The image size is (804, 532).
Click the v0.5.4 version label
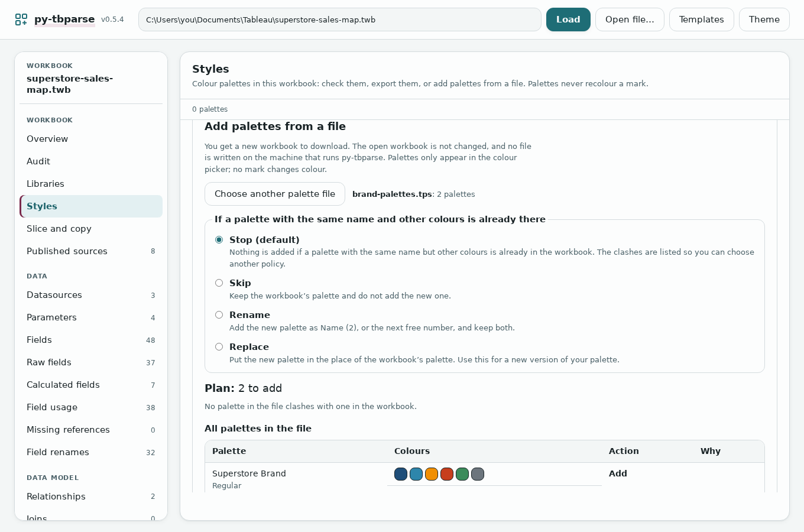(x=112, y=20)
